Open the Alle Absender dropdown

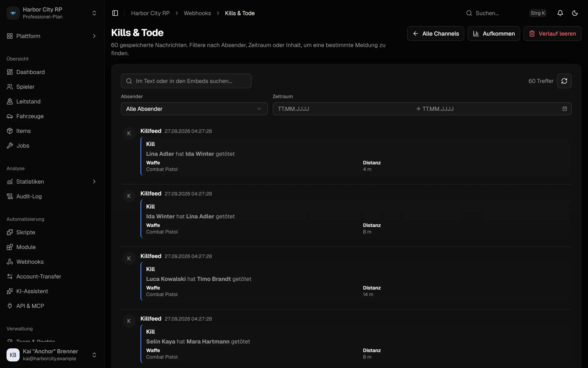click(x=194, y=109)
